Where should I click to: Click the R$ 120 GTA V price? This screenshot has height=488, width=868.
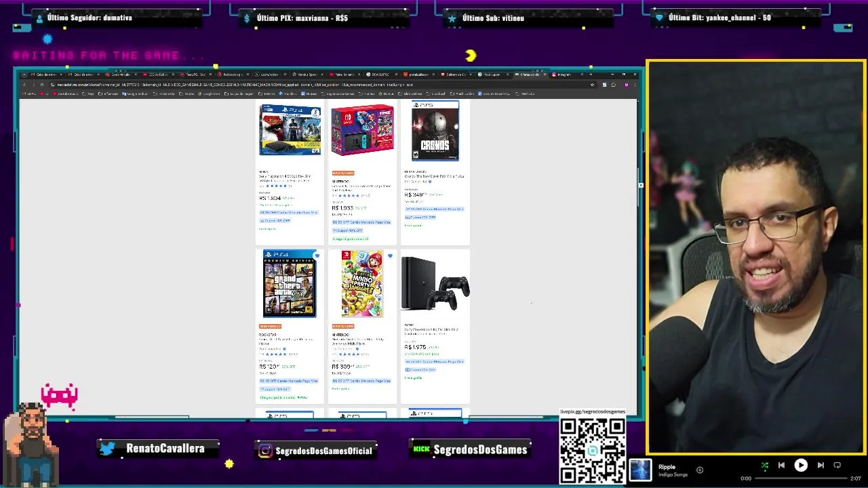[x=269, y=367]
